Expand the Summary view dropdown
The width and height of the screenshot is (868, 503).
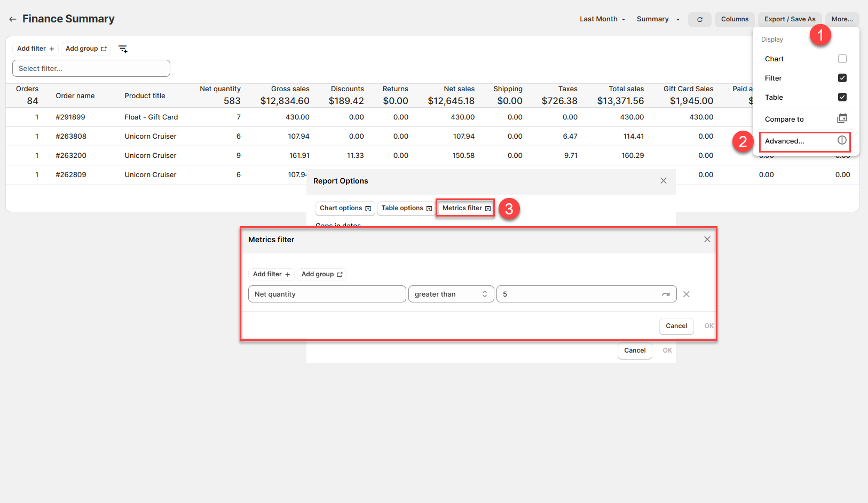pyautogui.click(x=658, y=19)
